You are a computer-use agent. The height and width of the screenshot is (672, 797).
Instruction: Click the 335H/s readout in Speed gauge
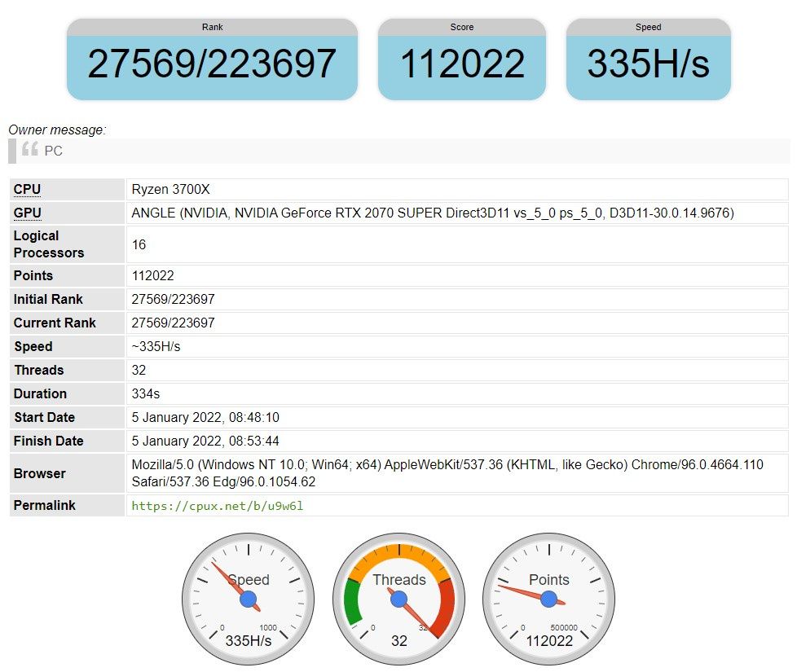point(248,640)
